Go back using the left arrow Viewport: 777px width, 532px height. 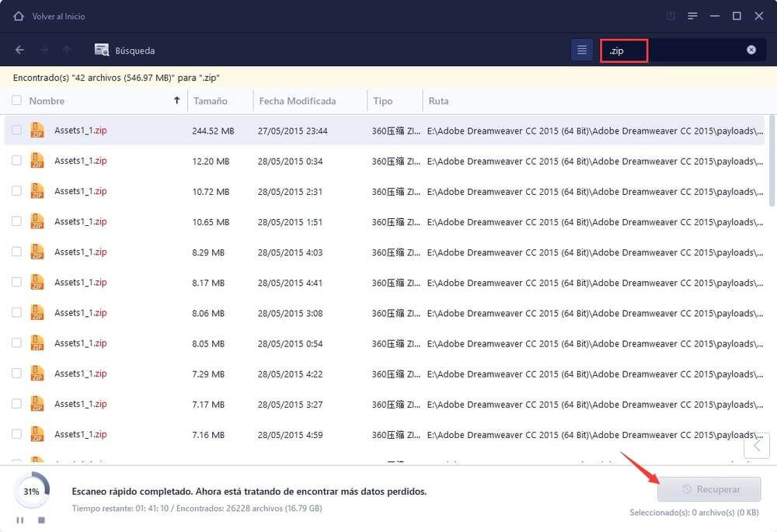click(x=19, y=50)
